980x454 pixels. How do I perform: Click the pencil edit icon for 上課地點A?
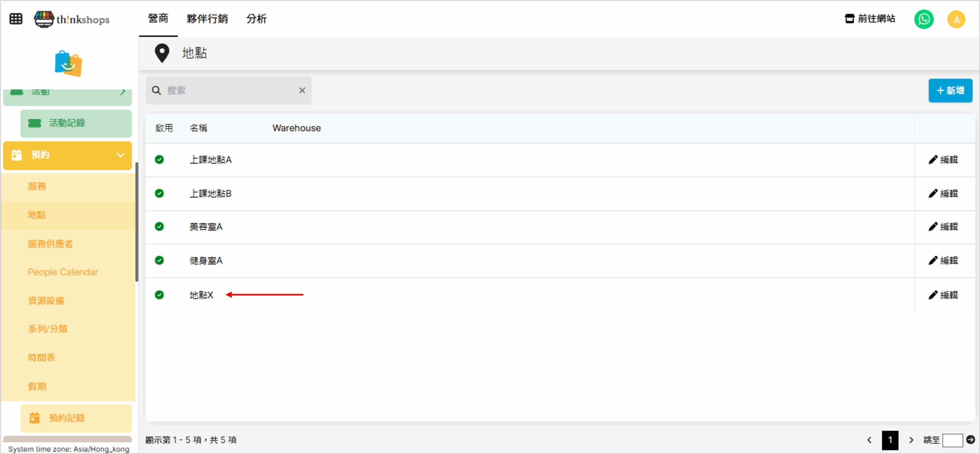(x=933, y=160)
